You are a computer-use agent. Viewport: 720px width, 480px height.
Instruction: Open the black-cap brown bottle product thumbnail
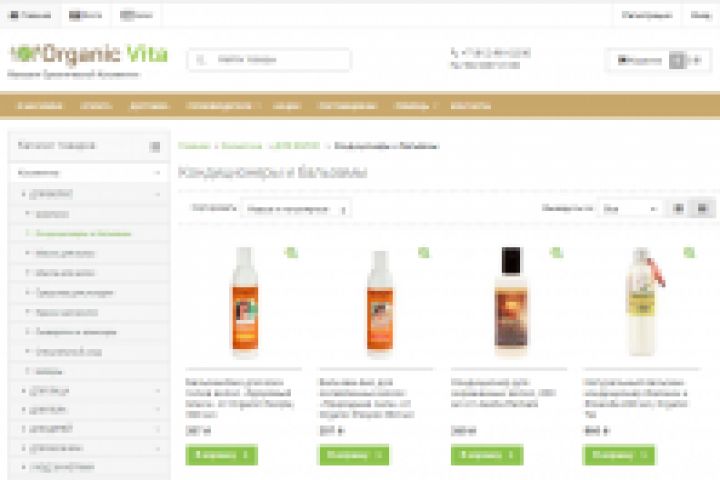(511, 301)
